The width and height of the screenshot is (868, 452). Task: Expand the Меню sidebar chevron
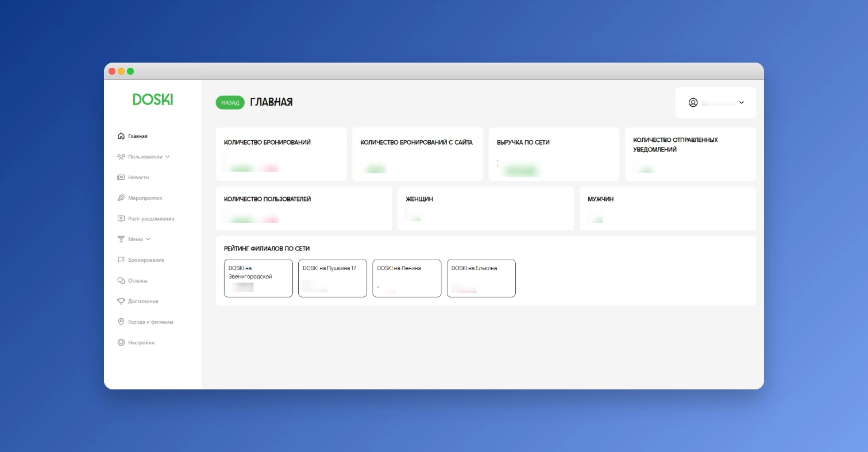click(x=148, y=239)
